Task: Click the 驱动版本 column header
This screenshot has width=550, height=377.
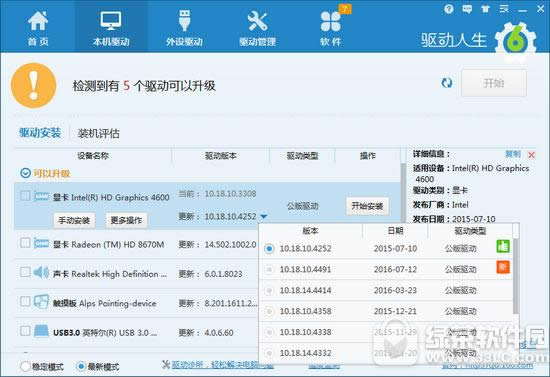Action: [x=221, y=156]
